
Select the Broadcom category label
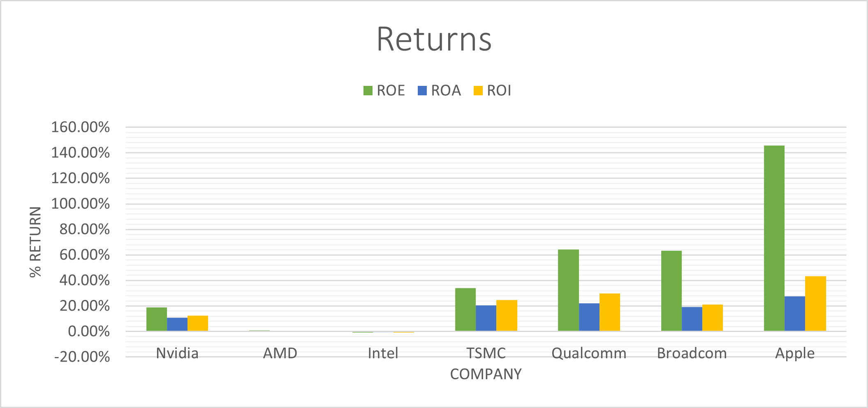coord(692,353)
